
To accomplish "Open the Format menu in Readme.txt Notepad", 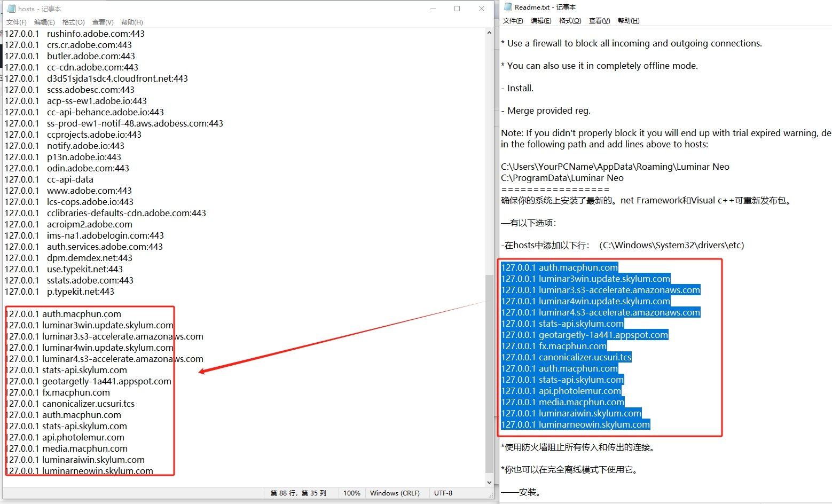I will click(570, 20).
